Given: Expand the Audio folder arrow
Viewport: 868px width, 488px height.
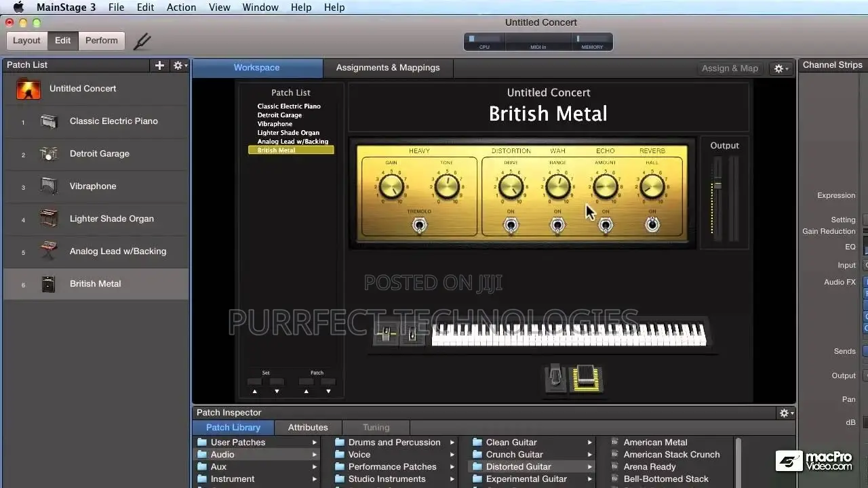Looking at the screenshot, I should point(315,455).
